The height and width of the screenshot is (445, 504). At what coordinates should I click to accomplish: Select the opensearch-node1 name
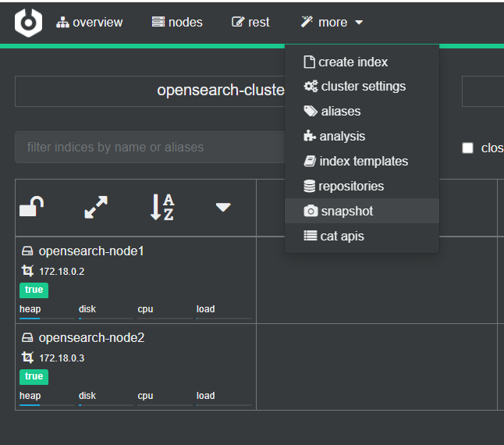coord(91,251)
